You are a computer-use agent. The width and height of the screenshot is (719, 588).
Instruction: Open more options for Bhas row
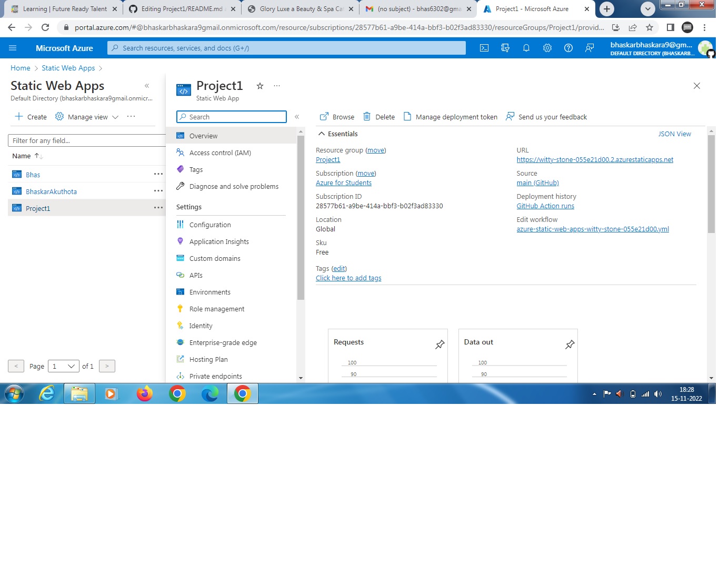click(x=158, y=174)
